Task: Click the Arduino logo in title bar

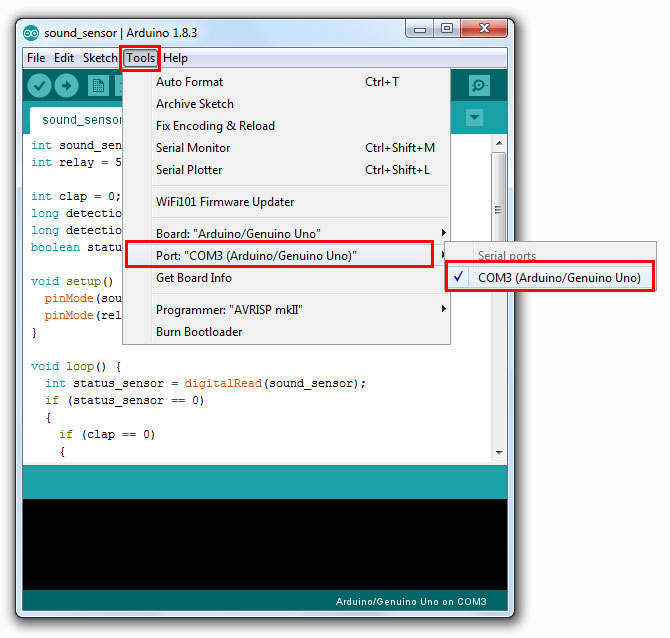Action: pos(31,33)
